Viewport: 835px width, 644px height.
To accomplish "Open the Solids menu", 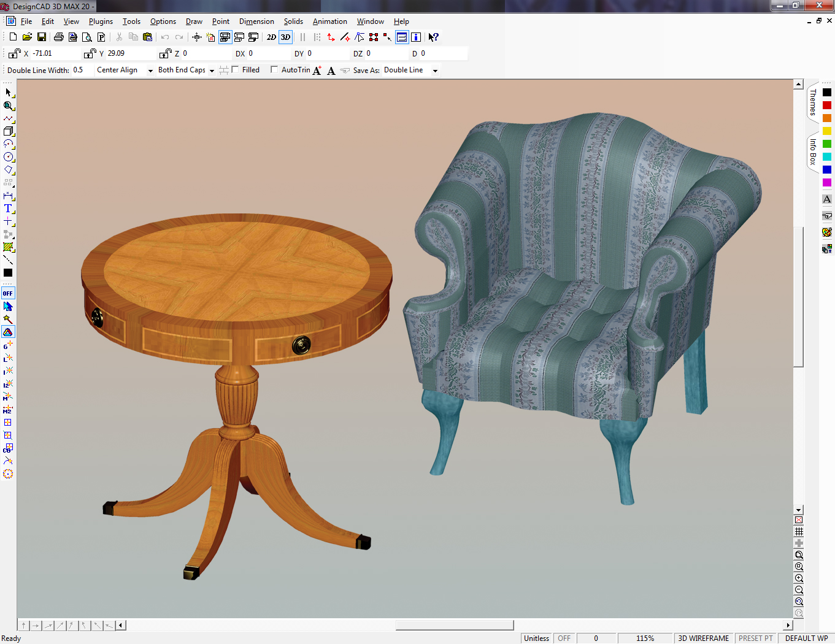I will click(293, 21).
